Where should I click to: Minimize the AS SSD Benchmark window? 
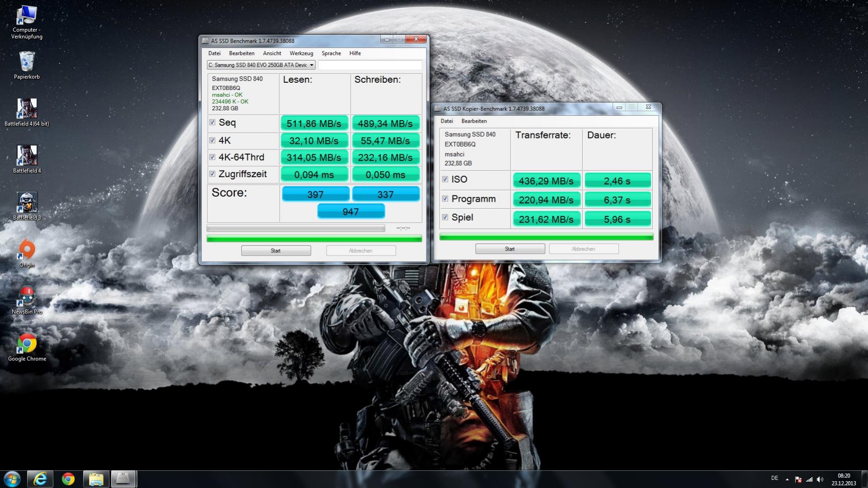(387, 39)
